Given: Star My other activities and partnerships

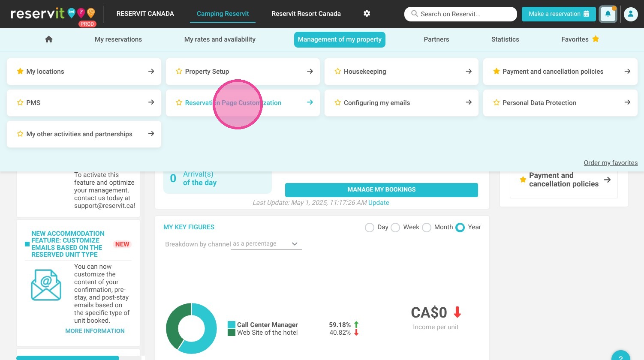Looking at the screenshot, I should click(20, 134).
